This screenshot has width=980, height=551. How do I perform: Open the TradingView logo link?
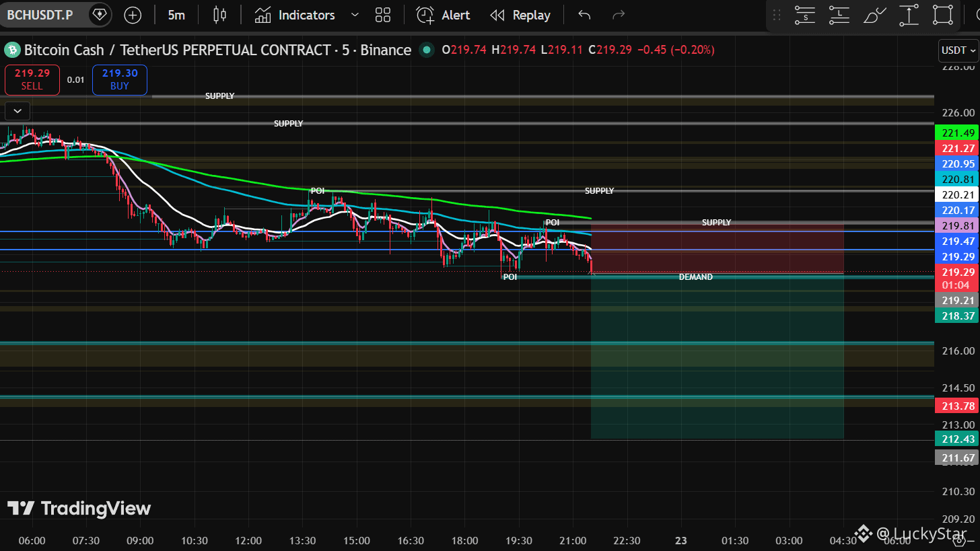(x=79, y=508)
